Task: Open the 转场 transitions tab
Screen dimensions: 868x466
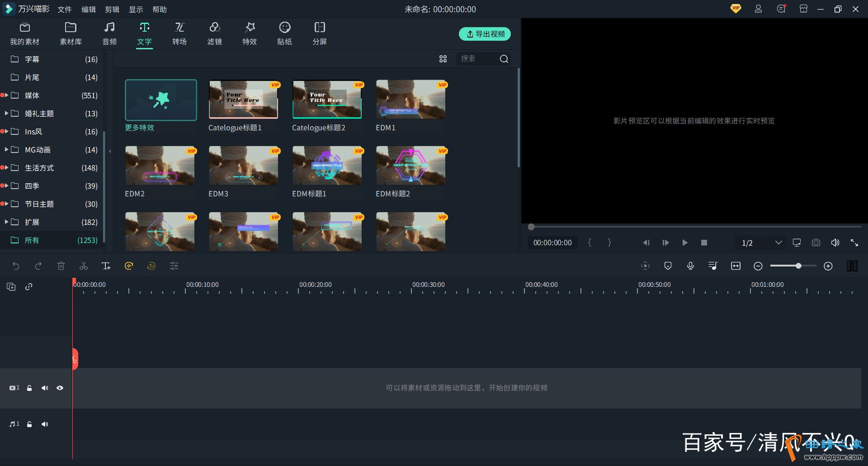Action: 179,34
